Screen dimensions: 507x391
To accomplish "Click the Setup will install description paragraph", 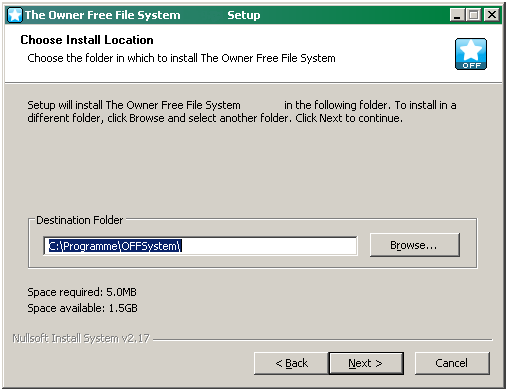I will point(242,111).
